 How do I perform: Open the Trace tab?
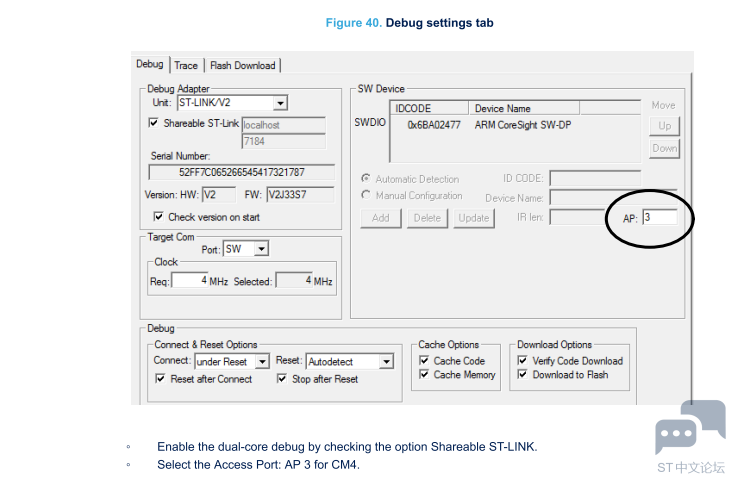186,66
